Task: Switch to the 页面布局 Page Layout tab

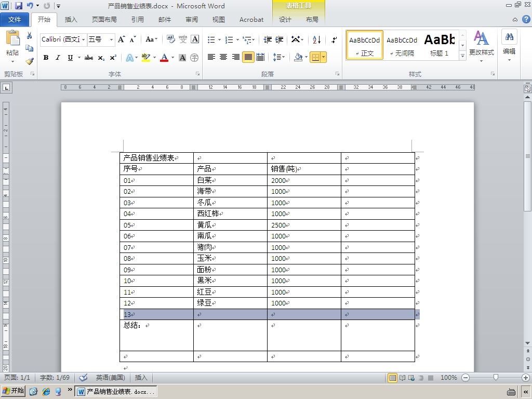Action: click(104, 20)
